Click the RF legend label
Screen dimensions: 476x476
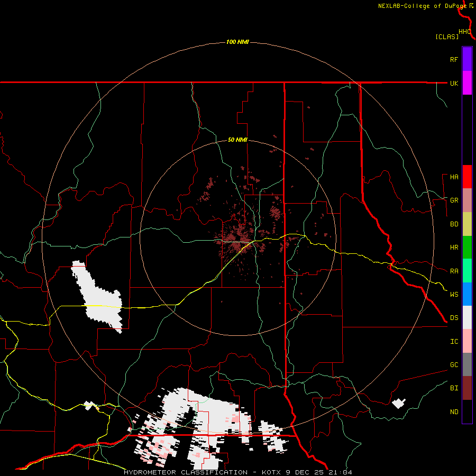click(454, 59)
